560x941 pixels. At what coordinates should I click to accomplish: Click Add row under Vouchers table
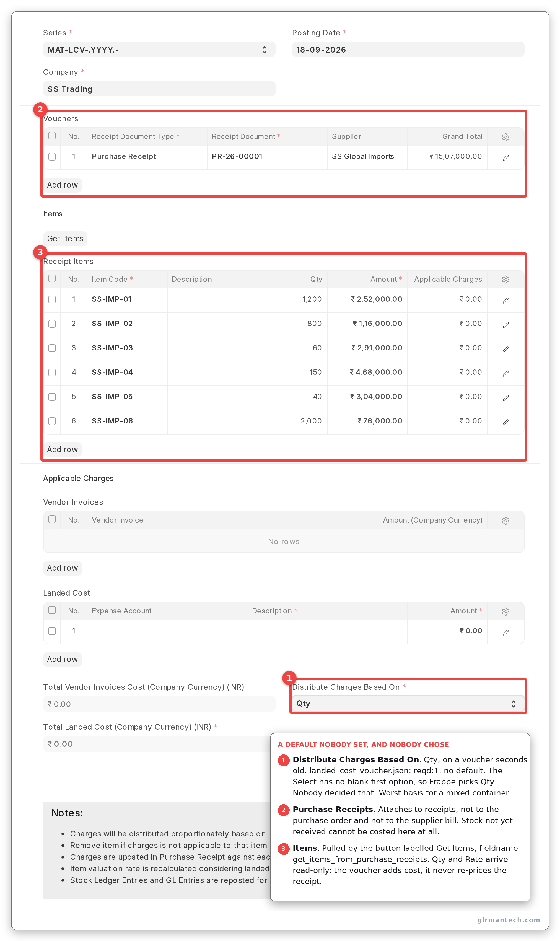[62, 185]
